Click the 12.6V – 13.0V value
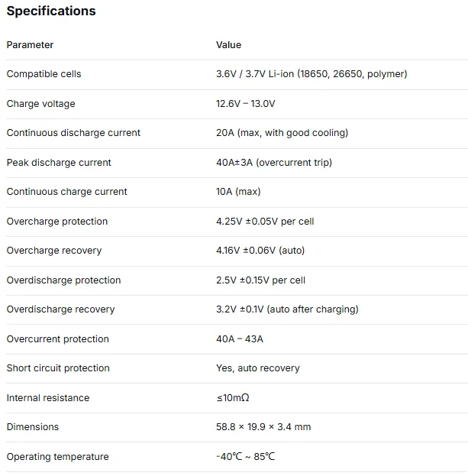Viewport: 468px width, 476px height. pos(245,104)
